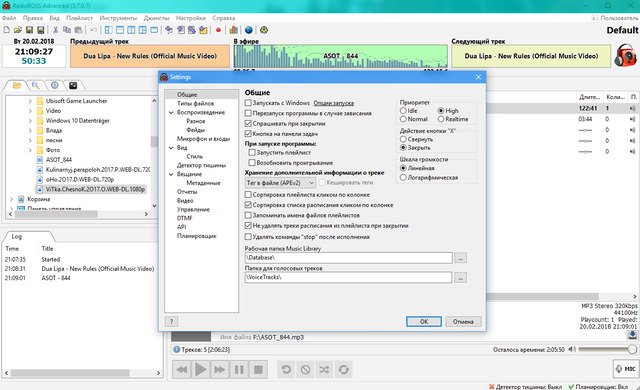Click the fast-forward next track button
This screenshot has height=390, width=640.
tap(220, 370)
